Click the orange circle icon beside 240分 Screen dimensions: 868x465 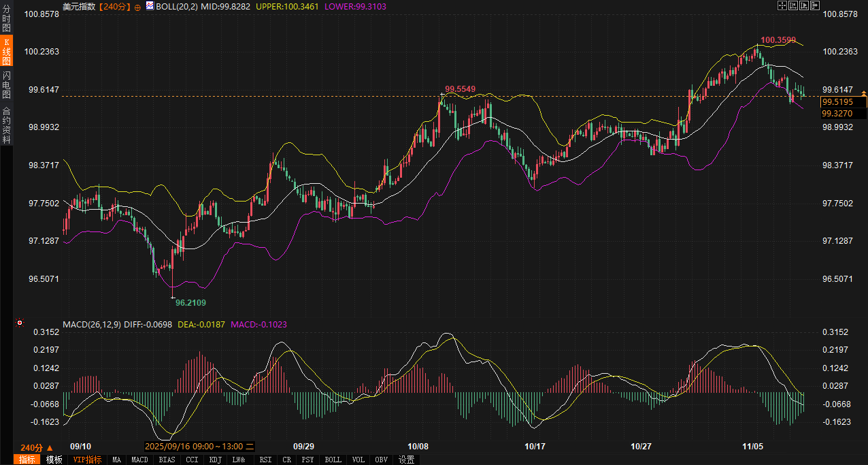point(137,7)
